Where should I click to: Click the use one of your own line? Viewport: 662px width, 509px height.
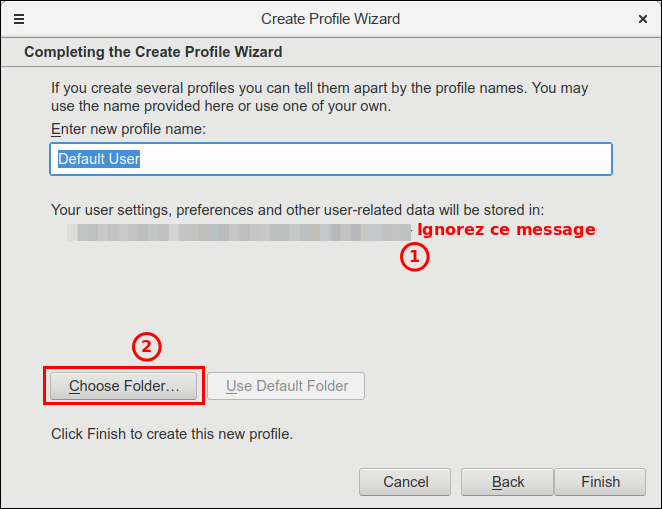(x=220, y=106)
